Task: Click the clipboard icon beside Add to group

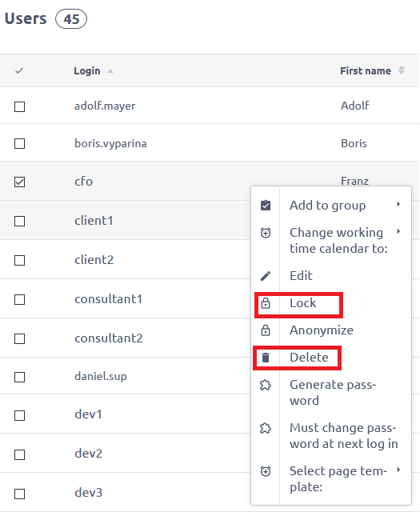Action: point(266,206)
